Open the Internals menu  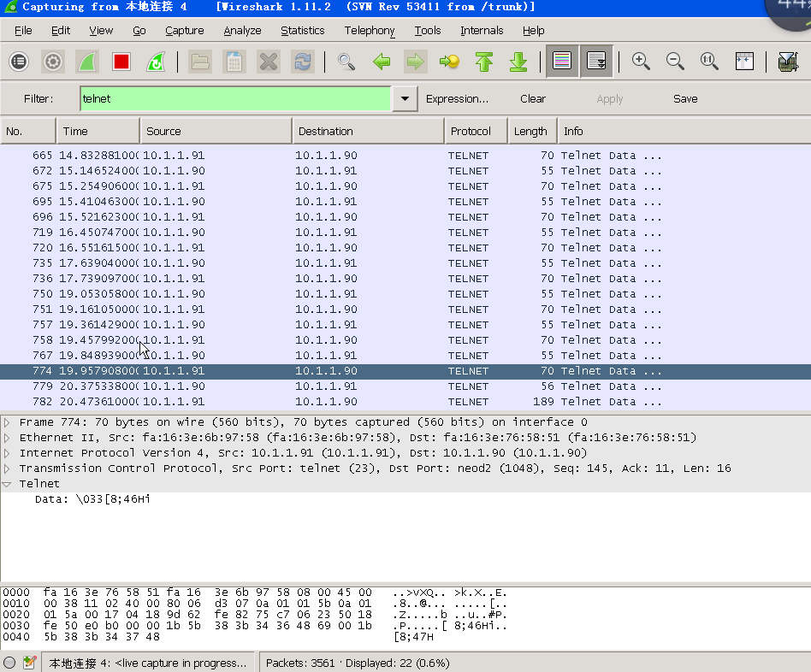point(482,31)
